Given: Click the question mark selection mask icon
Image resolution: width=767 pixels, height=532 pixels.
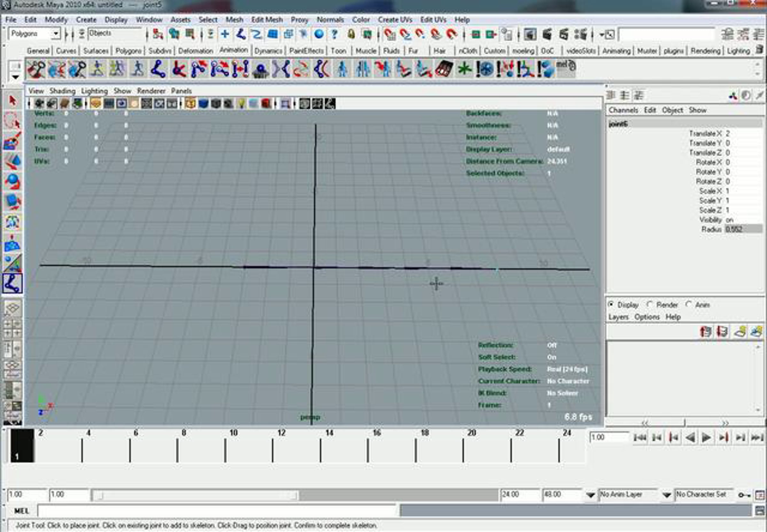Looking at the screenshot, I should tap(334, 34).
